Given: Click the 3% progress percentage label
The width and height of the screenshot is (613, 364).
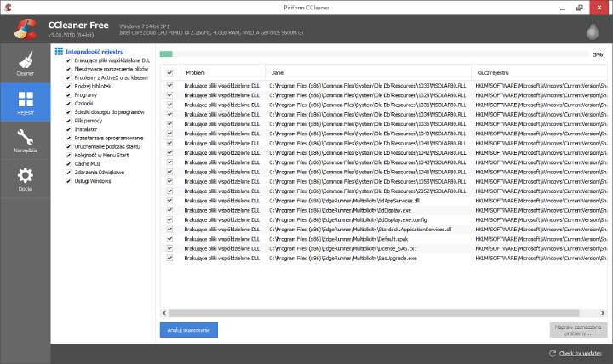Looking at the screenshot, I should (x=598, y=54).
